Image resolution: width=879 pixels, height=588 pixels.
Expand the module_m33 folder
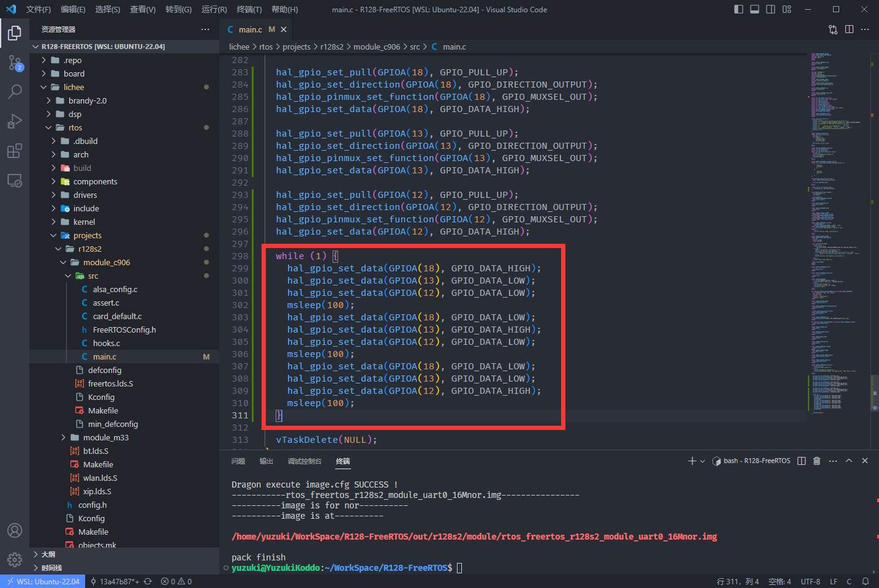point(105,437)
